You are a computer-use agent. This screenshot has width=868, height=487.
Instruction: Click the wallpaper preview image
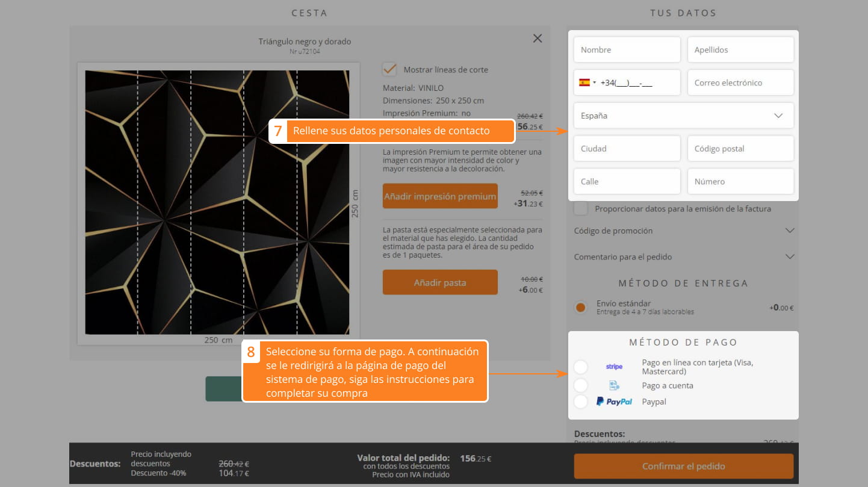coord(217,202)
